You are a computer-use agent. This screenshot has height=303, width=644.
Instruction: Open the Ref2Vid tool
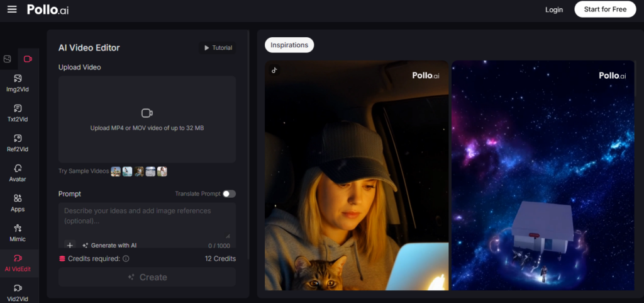18,143
